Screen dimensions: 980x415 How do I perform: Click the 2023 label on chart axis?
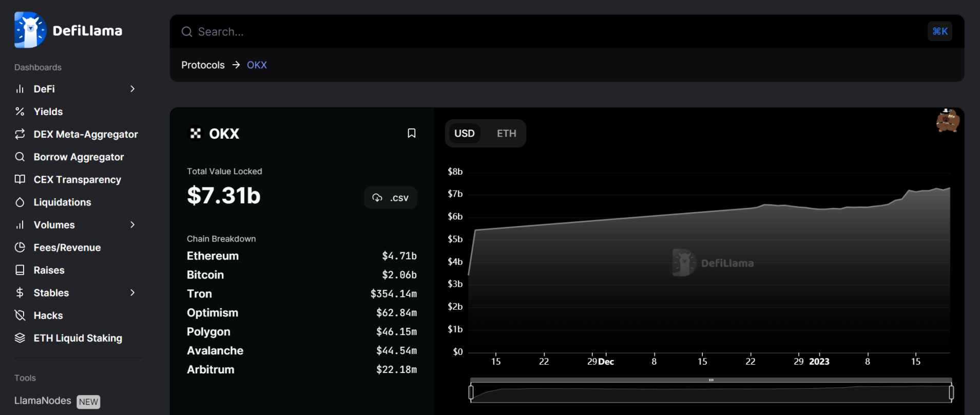coord(819,362)
